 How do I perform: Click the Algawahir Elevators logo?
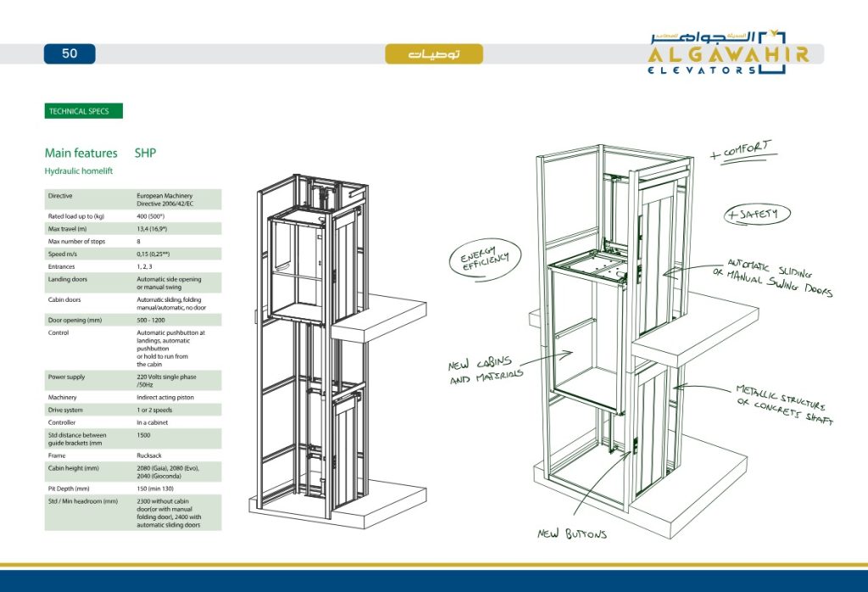728,52
